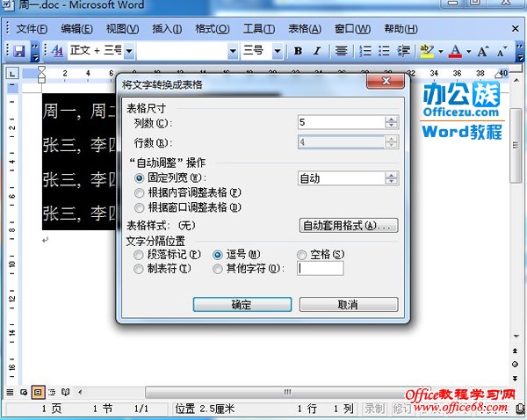Screen dimensions: 527x420
Task: Select 根据内容调整表格 radio option
Action: [x=139, y=193]
